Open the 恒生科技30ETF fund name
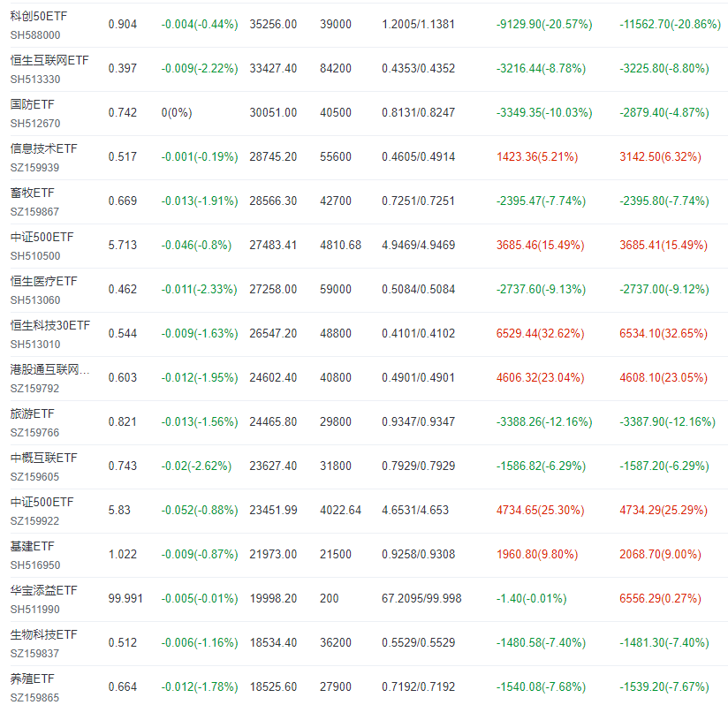The width and height of the screenshot is (728, 705). point(50,325)
